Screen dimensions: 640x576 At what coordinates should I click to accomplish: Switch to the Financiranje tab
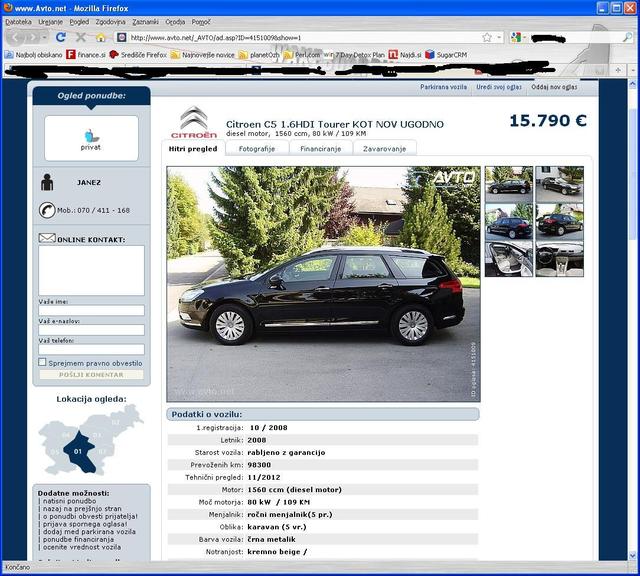(x=320, y=149)
